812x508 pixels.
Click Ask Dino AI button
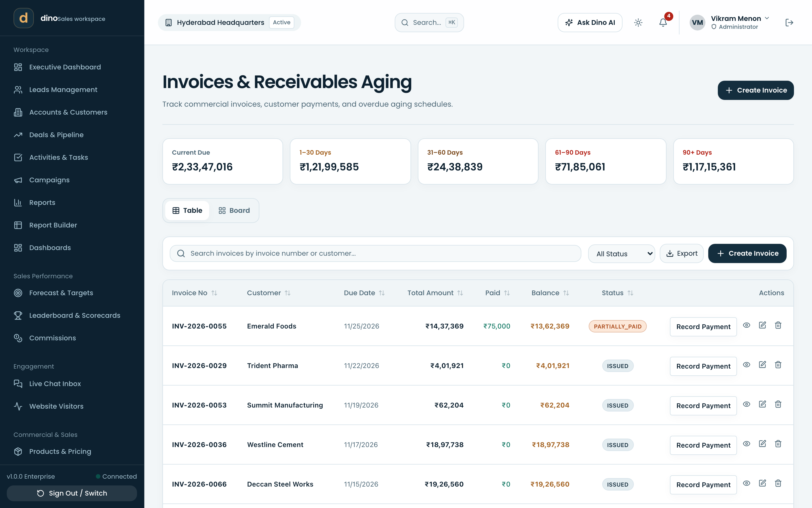point(590,23)
